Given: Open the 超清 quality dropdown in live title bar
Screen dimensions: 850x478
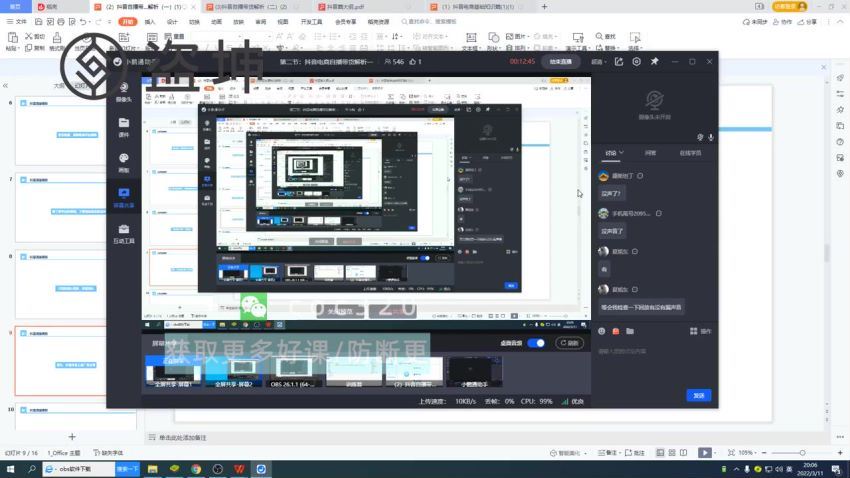Looking at the screenshot, I should click(x=598, y=62).
